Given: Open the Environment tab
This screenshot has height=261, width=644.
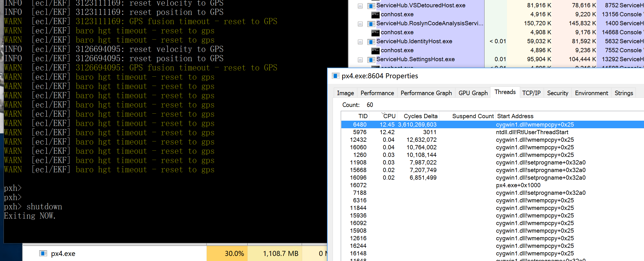Looking at the screenshot, I should (x=592, y=93).
